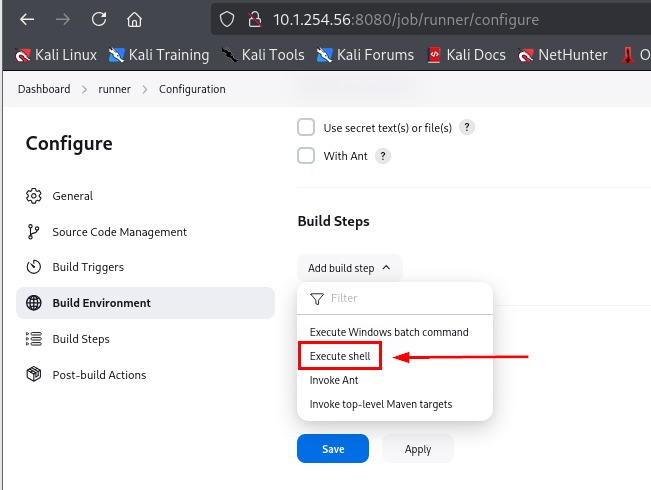Click the Build Steps list icon
Image resolution: width=651 pixels, height=490 pixels.
point(34,339)
